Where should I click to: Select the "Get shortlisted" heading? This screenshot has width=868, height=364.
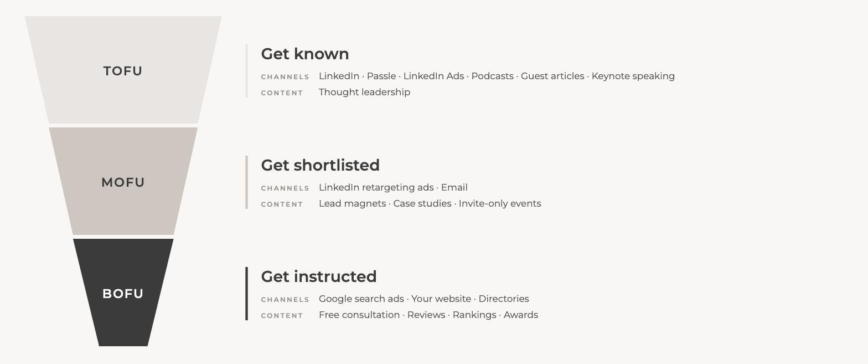point(320,165)
